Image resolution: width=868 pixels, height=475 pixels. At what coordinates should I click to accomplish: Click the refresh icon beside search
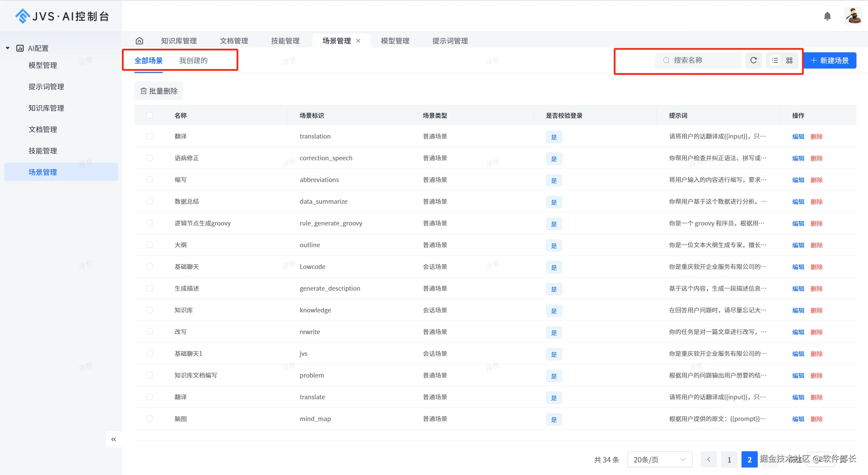[753, 60]
